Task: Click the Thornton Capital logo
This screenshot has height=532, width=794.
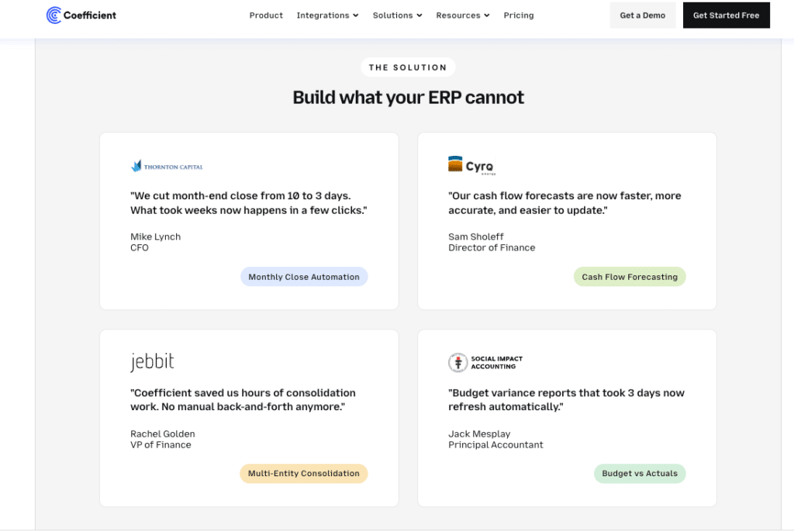Action: (167, 166)
